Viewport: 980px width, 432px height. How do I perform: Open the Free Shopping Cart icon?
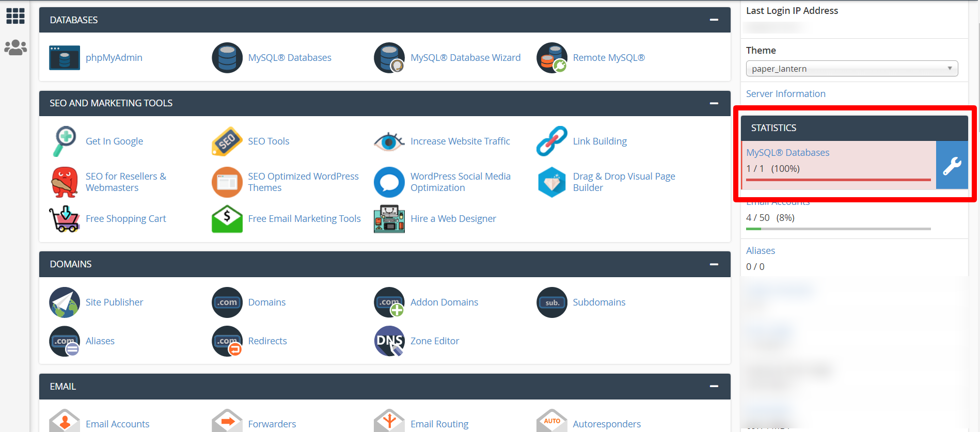point(65,219)
